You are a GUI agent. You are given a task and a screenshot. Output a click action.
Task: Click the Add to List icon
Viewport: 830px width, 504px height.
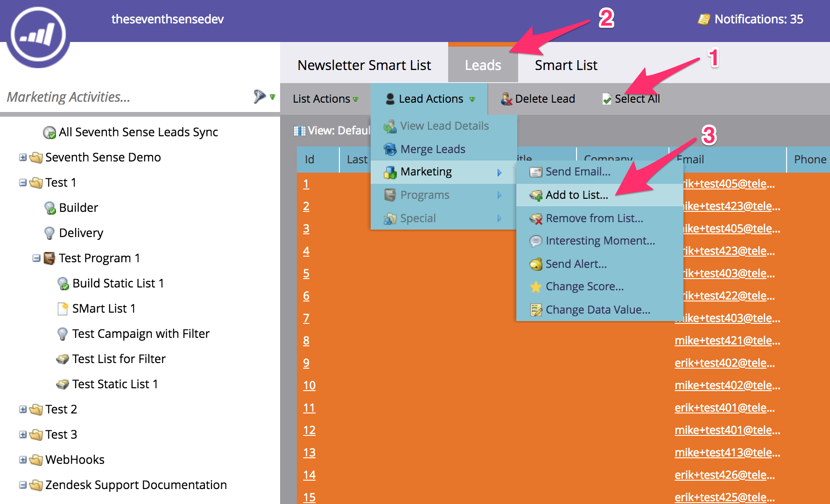(536, 195)
